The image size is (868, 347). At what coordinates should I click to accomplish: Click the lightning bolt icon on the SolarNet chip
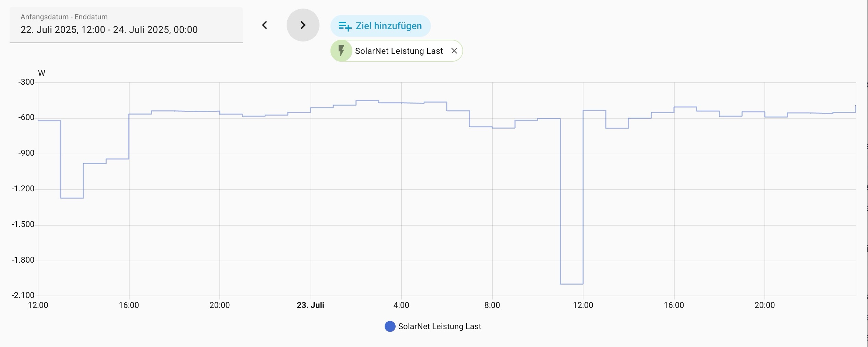point(341,51)
